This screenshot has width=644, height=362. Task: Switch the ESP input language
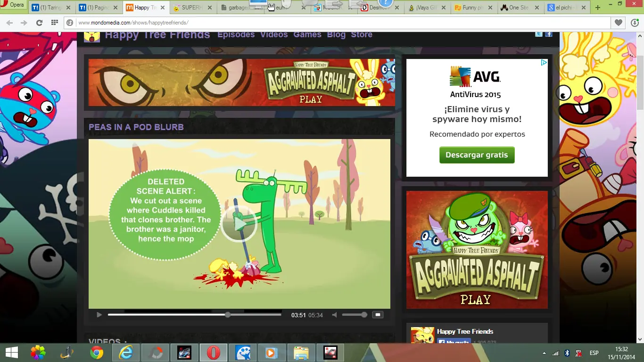(594, 353)
